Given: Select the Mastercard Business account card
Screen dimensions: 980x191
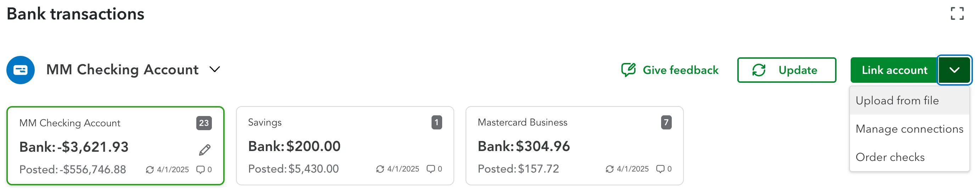Looking at the screenshot, I should pyautogui.click(x=574, y=146).
